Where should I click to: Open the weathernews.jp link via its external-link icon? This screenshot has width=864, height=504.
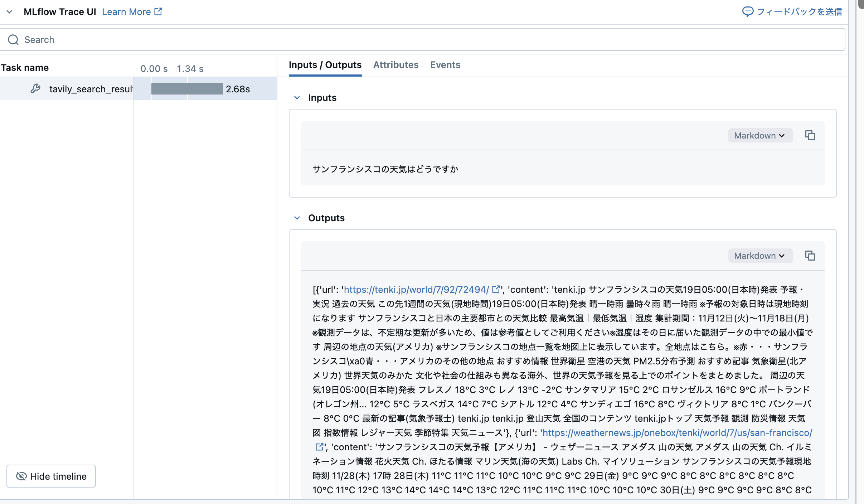click(319, 446)
